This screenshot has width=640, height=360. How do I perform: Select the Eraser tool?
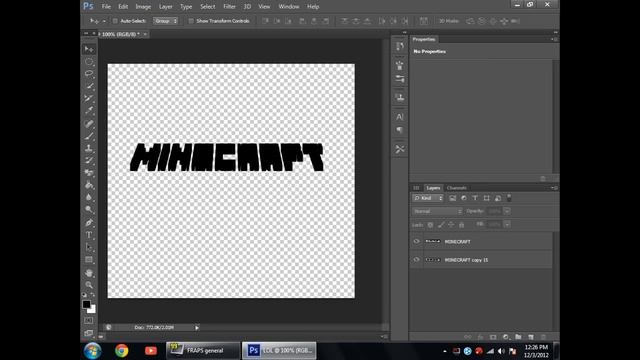pos(89,173)
